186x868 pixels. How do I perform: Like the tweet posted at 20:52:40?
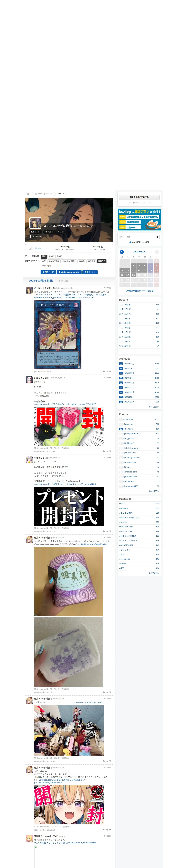pyautogui.click(x=110, y=371)
